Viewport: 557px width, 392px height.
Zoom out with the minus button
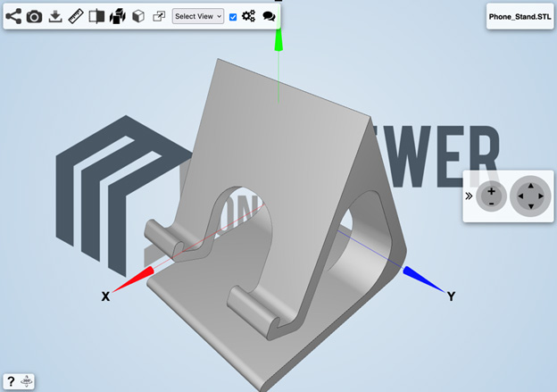pyautogui.click(x=491, y=203)
